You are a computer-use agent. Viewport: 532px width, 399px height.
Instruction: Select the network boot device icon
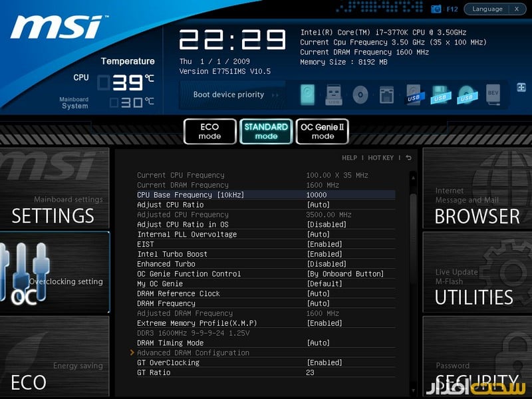coord(386,94)
